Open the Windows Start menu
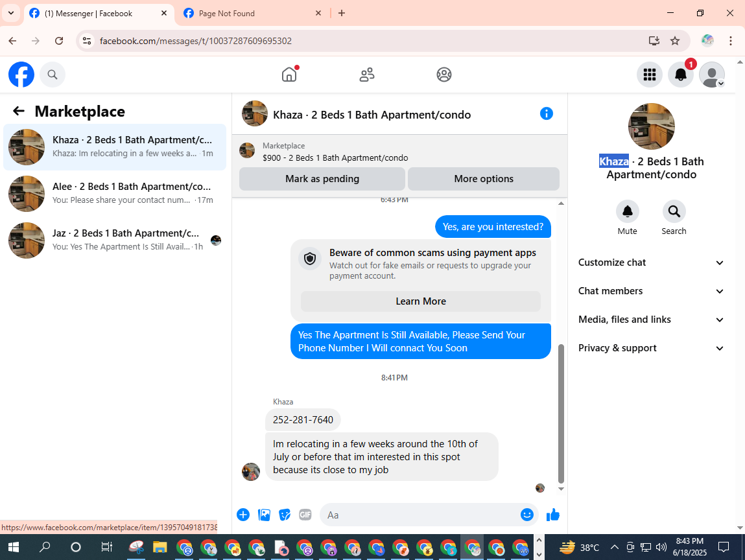This screenshot has height=560, width=745. (x=14, y=547)
